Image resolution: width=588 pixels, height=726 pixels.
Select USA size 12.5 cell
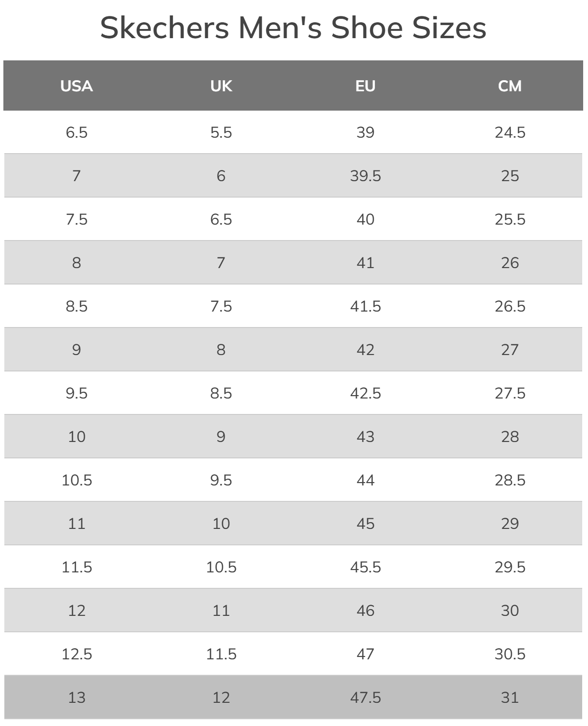76,654
